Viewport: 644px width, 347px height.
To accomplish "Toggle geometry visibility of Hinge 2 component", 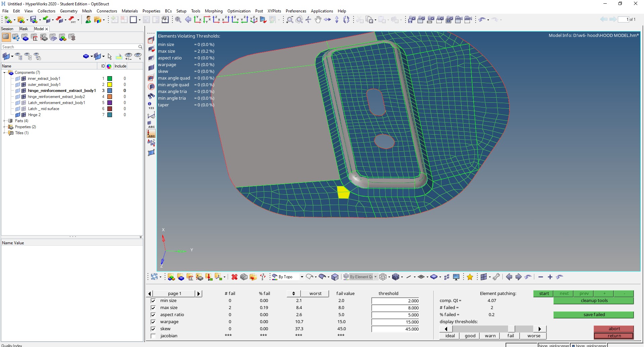I will (x=18, y=115).
